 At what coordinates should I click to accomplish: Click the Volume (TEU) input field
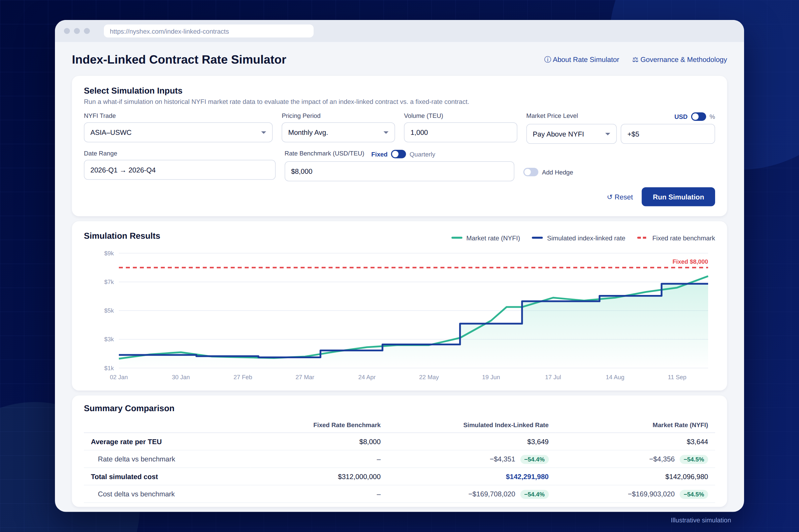(x=460, y=132)
